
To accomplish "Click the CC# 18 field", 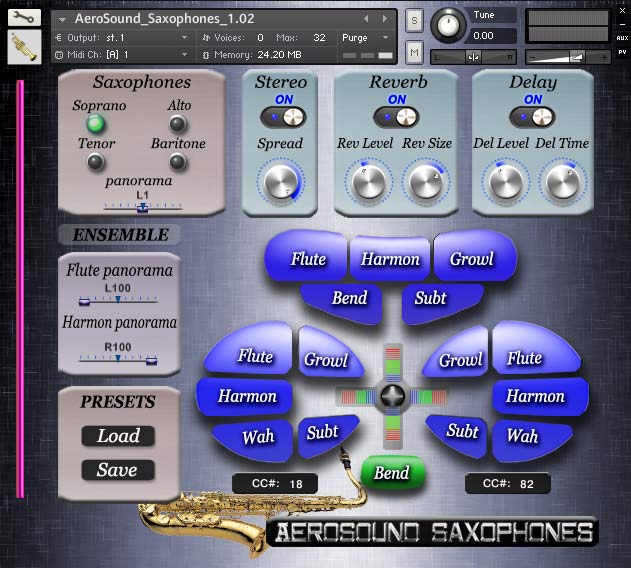I will (x=275, y=483).
